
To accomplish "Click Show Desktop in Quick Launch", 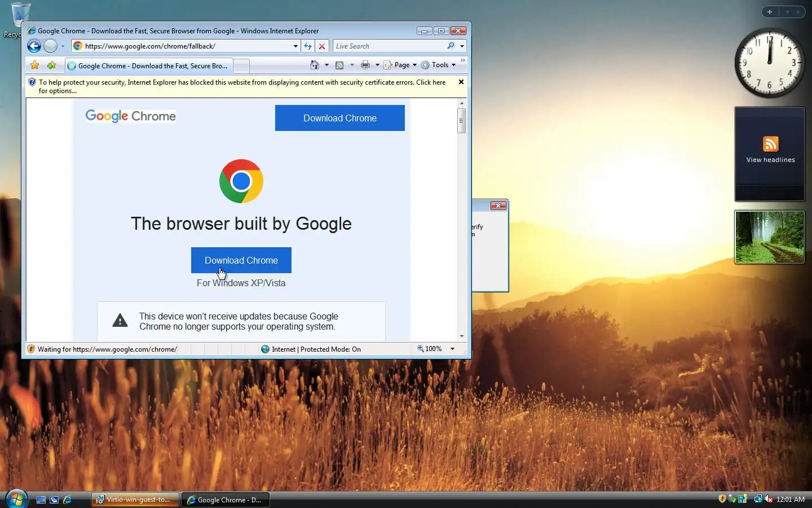I will [41, 500].
